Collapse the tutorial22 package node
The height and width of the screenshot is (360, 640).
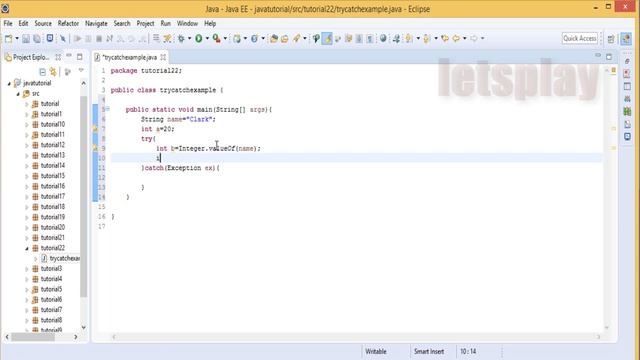tap(27, 248)
